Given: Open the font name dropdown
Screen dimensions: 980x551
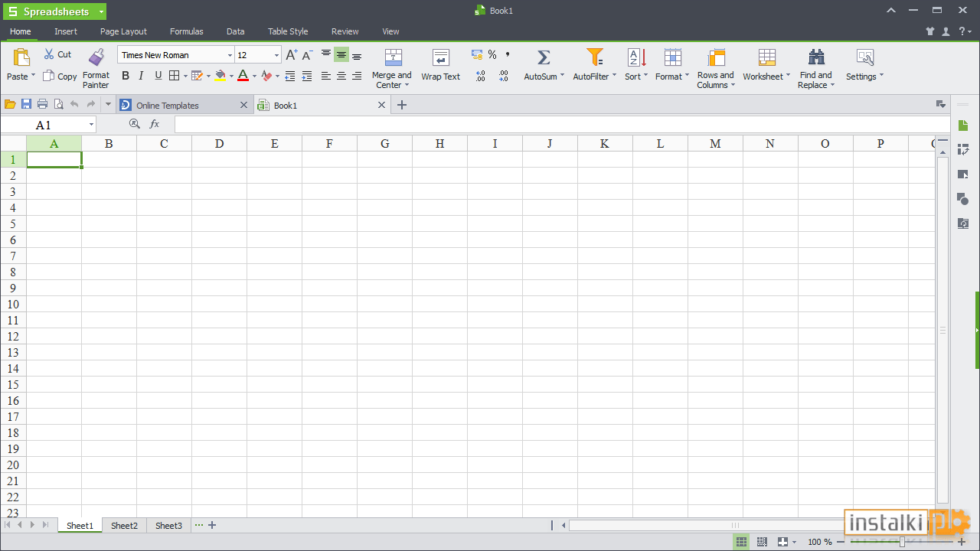Looking at the screenshot, I should tap(230, 55).
